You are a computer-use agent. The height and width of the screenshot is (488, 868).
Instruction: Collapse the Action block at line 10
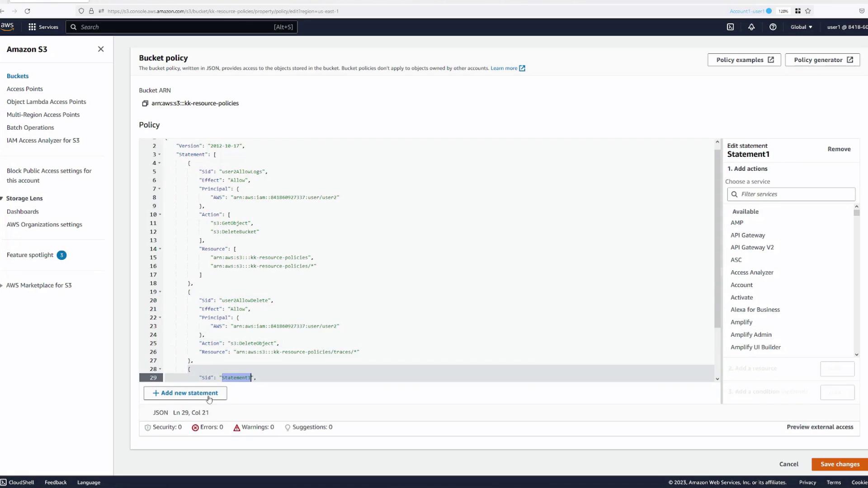pos(160,215)
